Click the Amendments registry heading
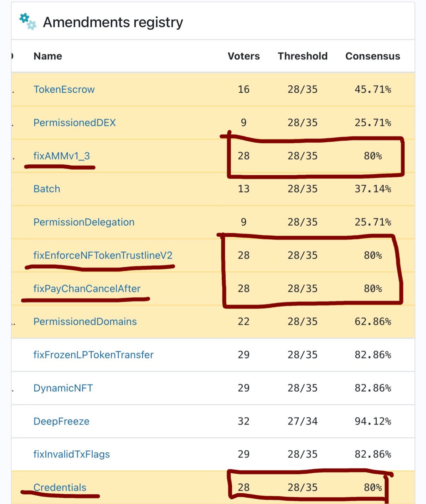The width and height of the screenshot is (426, 504). [x=113, y=22]
